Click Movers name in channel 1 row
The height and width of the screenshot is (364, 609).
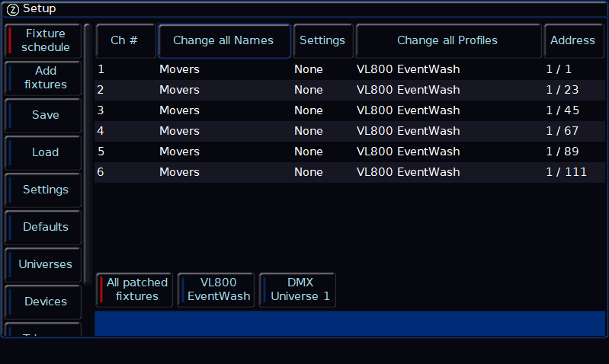tap(179, 69)
